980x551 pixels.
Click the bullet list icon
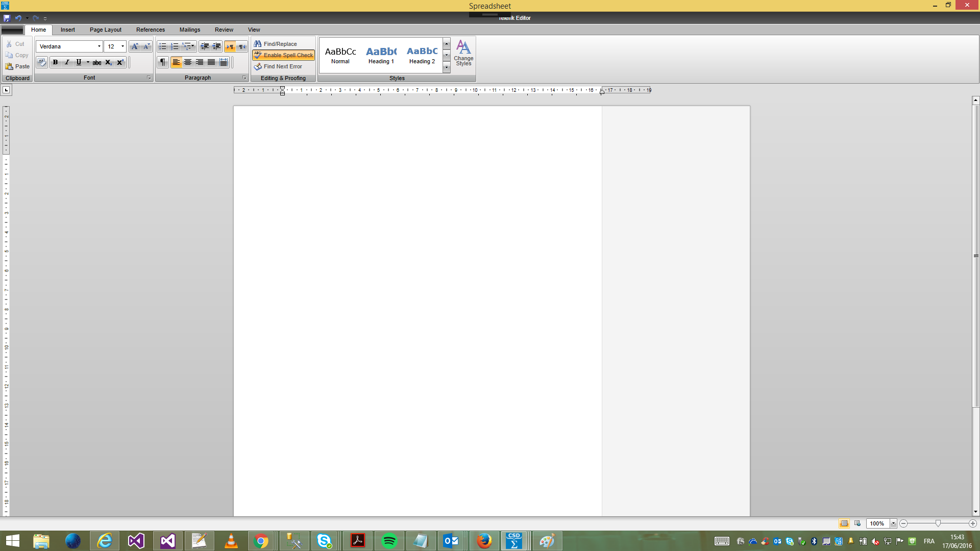(x=163, y=46)
